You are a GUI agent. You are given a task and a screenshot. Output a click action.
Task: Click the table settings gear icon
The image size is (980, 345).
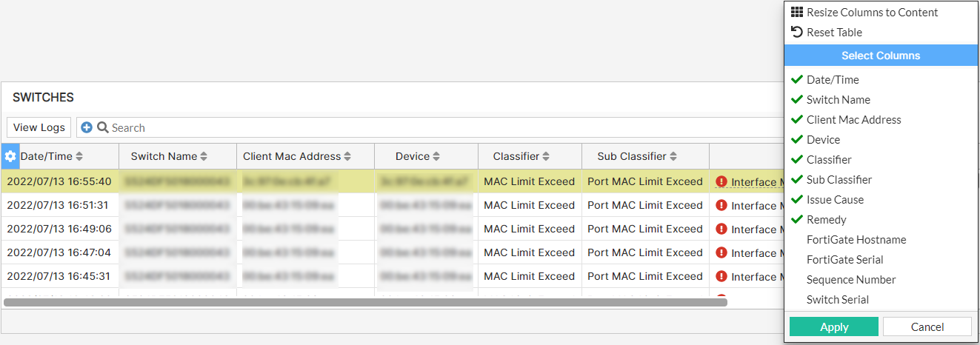point(10,156)
